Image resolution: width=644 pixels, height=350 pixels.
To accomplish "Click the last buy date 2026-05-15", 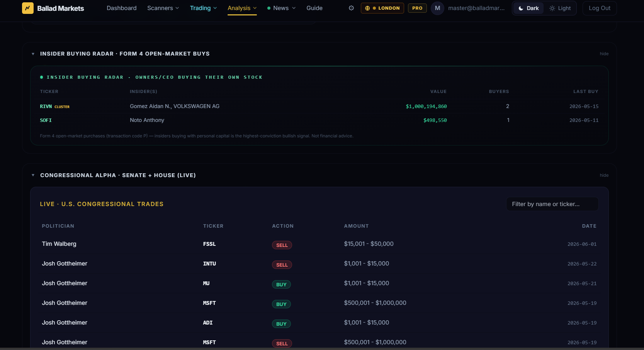I will [584, 107].
